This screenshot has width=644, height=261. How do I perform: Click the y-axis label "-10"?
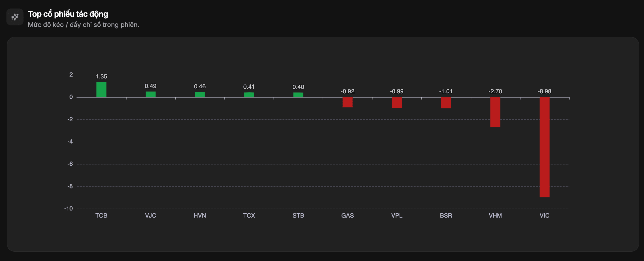69,209
